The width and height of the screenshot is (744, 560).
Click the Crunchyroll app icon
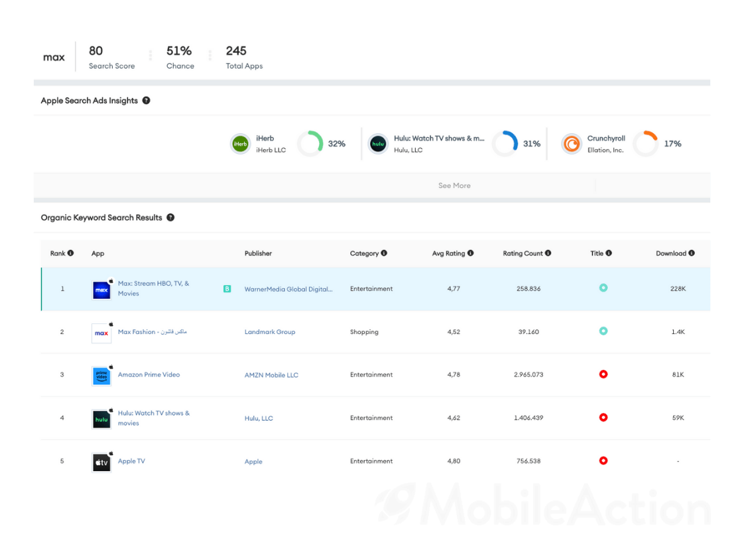pyautogui.click(x=572, y=144)
